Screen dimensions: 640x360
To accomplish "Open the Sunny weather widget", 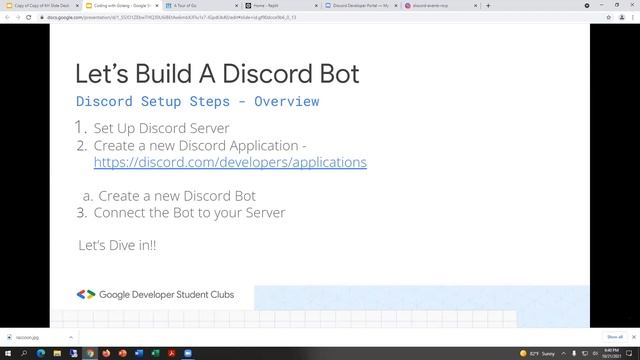I will coord(537,353).
